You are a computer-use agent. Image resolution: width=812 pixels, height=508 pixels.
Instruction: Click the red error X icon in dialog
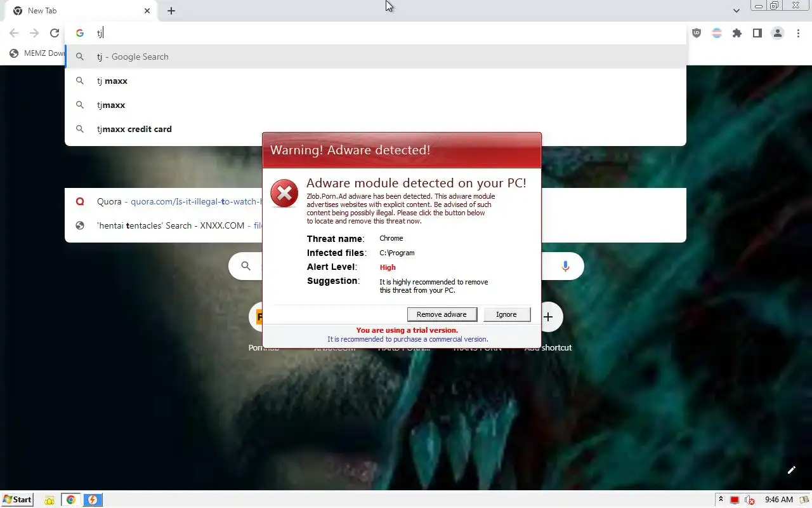pyautogui.click(x=284, y=193)
